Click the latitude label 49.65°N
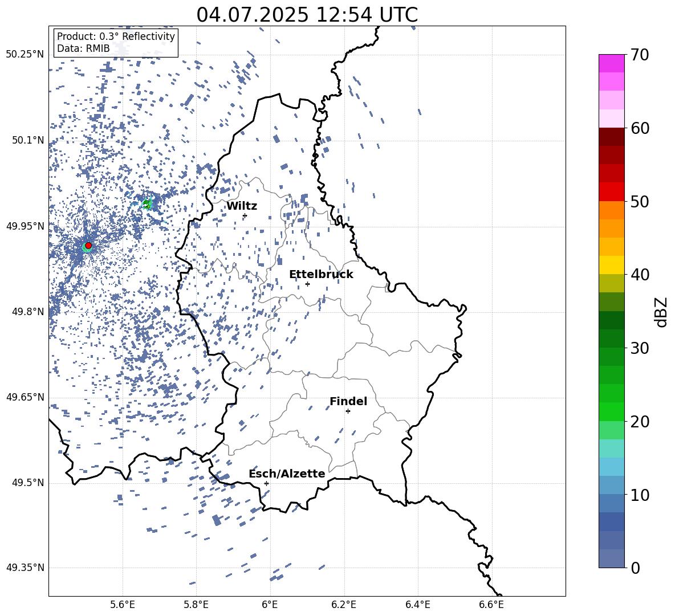This screenshot has width=675, height=616. click(x=25, y=397)
